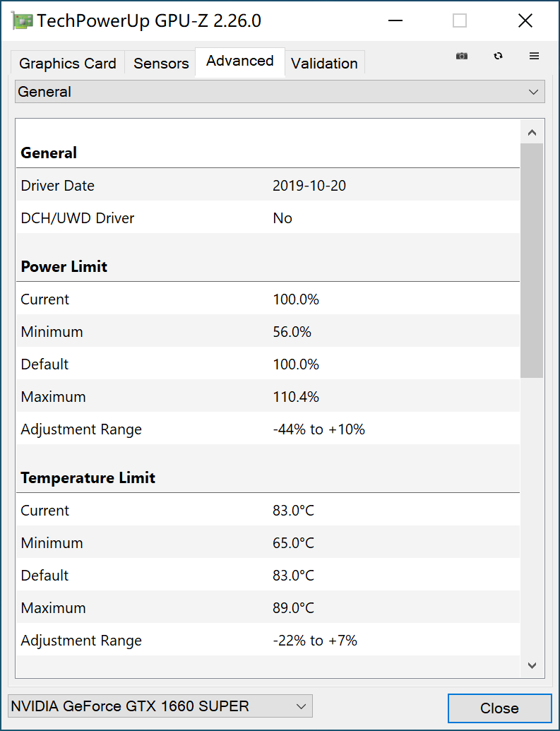
Task: Click the scroll down arrow
Action: [x=532, y=665]
